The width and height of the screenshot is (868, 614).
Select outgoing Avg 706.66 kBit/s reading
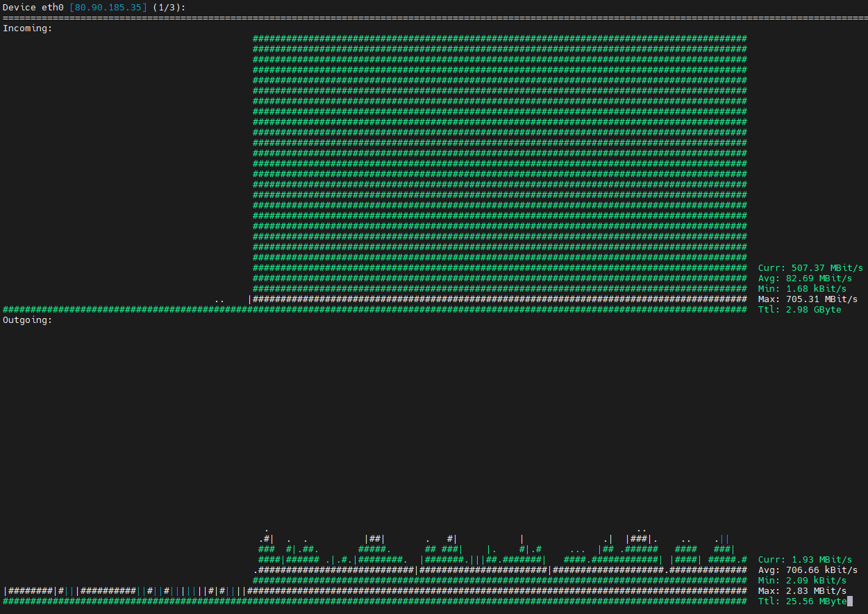[x=808, y=570]
